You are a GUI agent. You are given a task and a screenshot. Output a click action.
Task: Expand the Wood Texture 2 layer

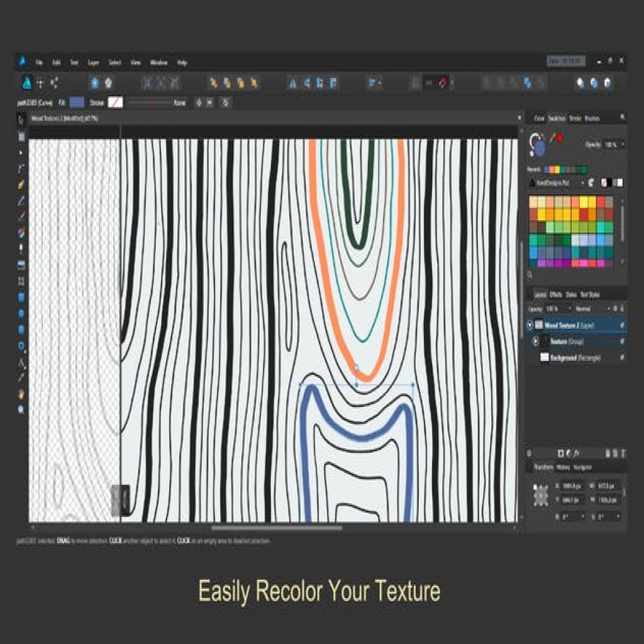(x=530, y=325)
